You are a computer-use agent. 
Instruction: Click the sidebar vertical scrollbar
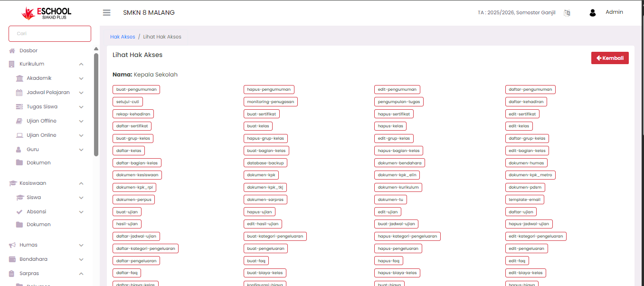coord(96,105)
